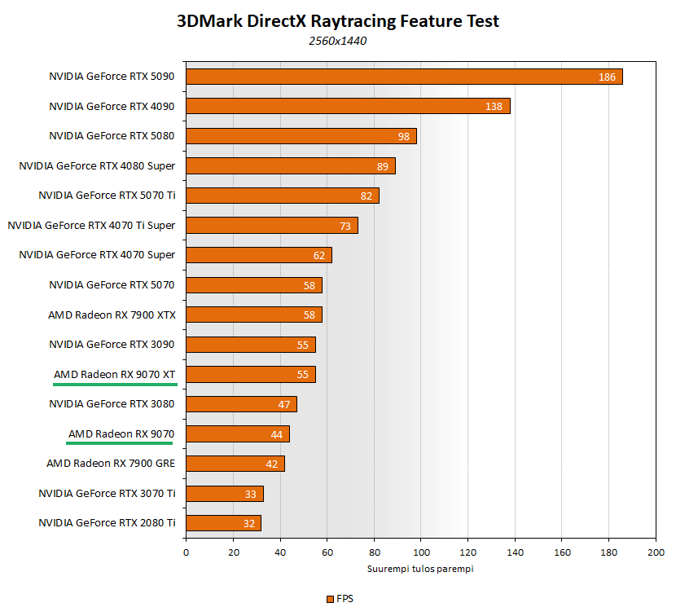The image size is (676, 616).
Task: Click the x-axis tick label 100
Action: click(x=421, y=552)
